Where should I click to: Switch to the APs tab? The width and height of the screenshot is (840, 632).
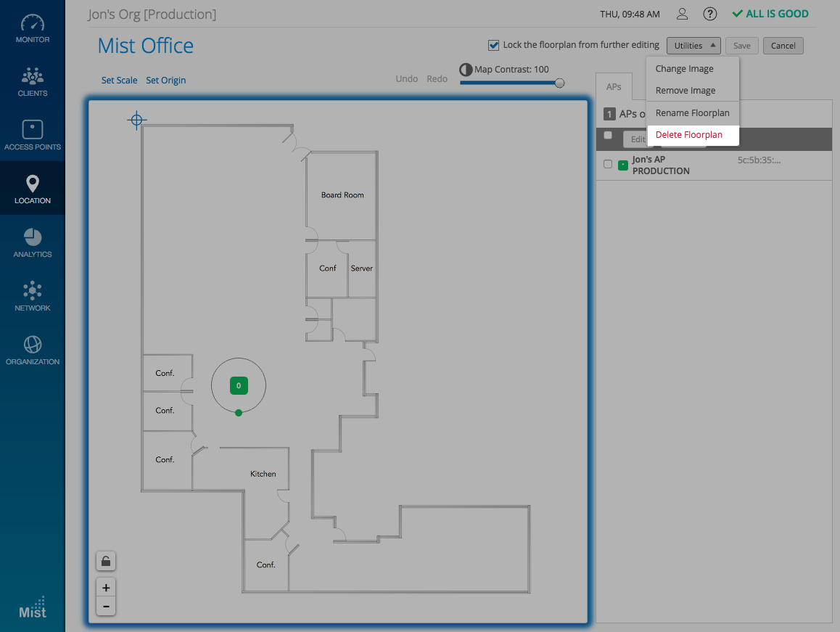point(614,87)
